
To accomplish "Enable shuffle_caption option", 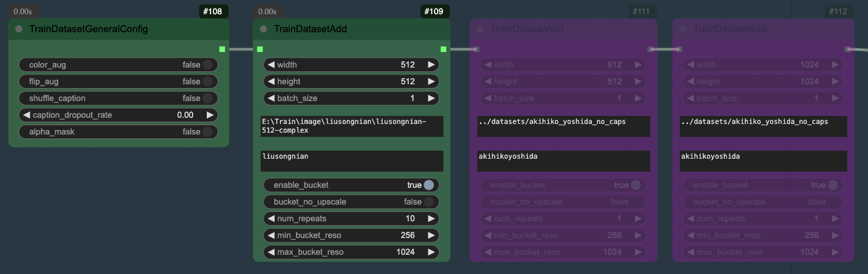I will click(x=118, y=98).
